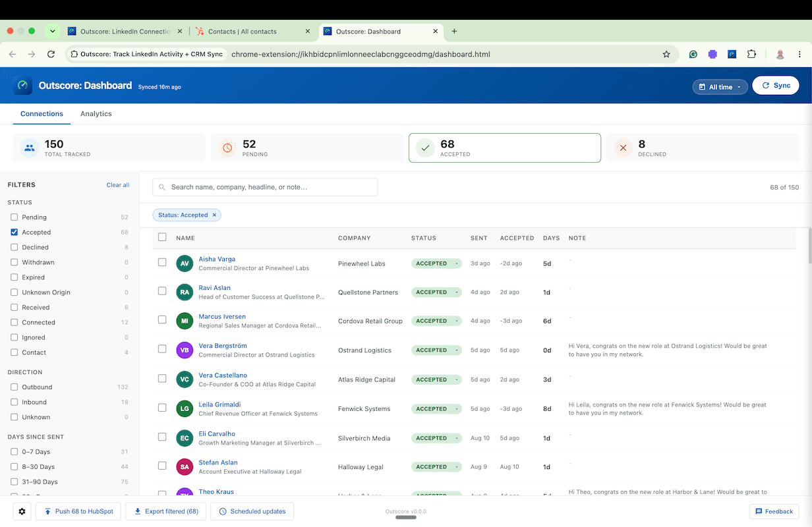Open Aisha Varga's profile link

(x=217, y=259)
